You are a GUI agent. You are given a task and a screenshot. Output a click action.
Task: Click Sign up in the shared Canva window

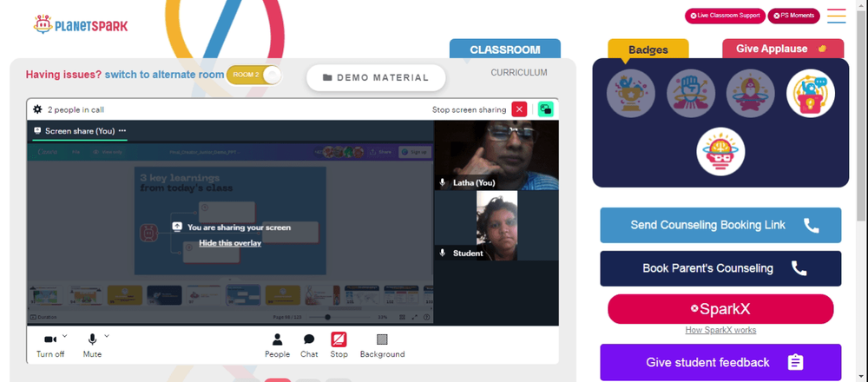(414, 152)
